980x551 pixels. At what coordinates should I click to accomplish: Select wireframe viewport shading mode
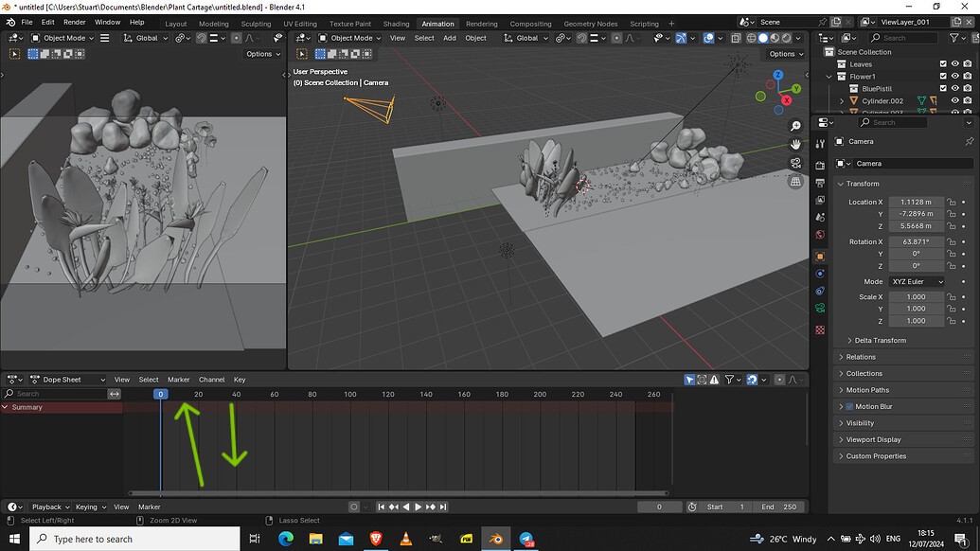(751, 38)
